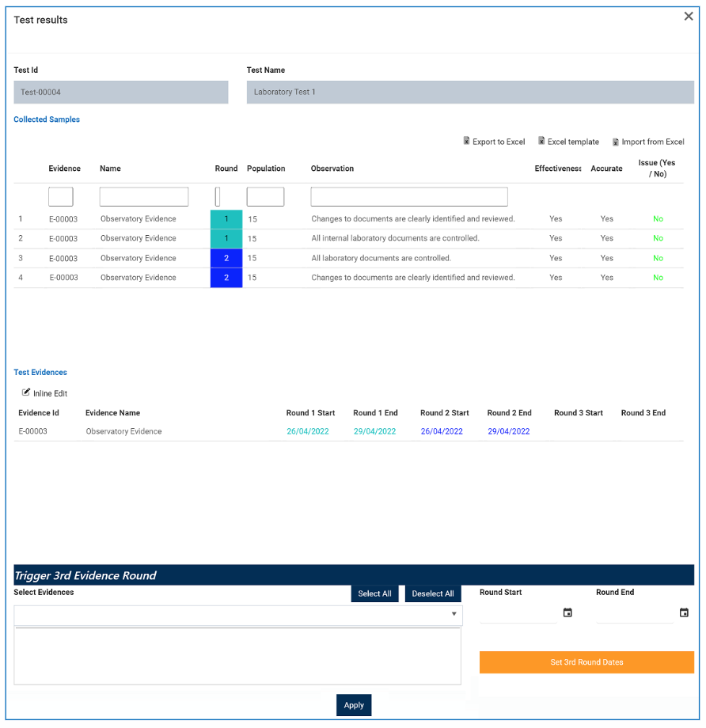
Task: Click the Export to Excel icon
Action: (x=466, y=141)
